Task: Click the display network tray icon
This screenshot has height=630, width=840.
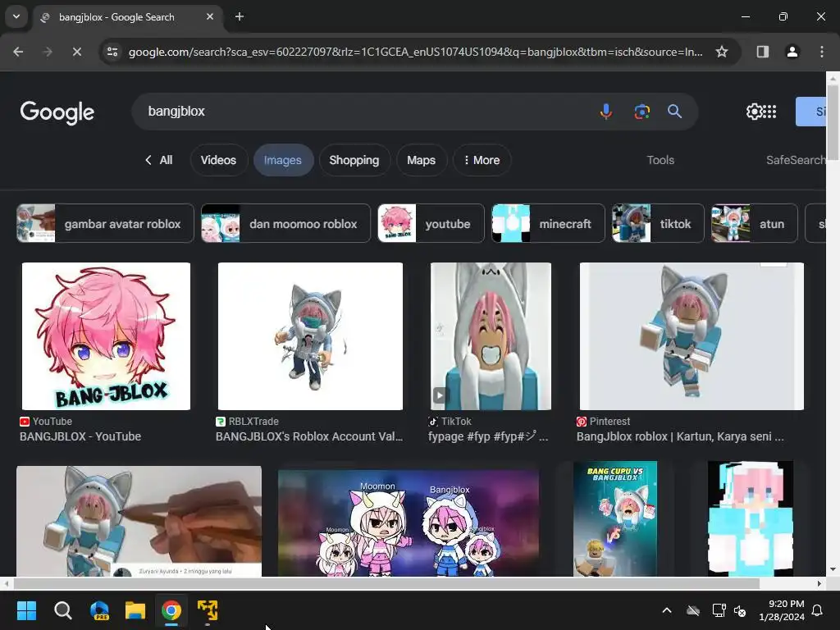Action: [x=719, y=610]
